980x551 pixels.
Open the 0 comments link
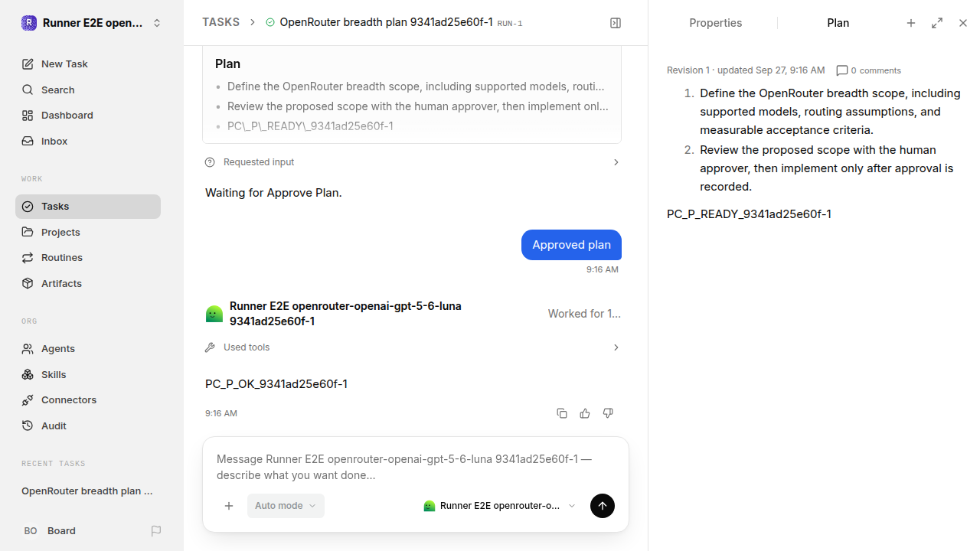[869, 70]
